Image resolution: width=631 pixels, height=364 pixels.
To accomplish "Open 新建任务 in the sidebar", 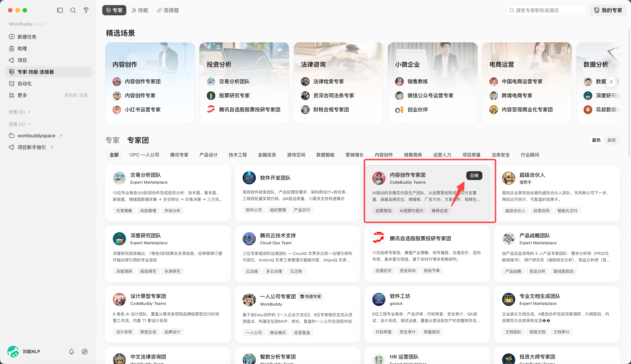I will pos(48,37).
